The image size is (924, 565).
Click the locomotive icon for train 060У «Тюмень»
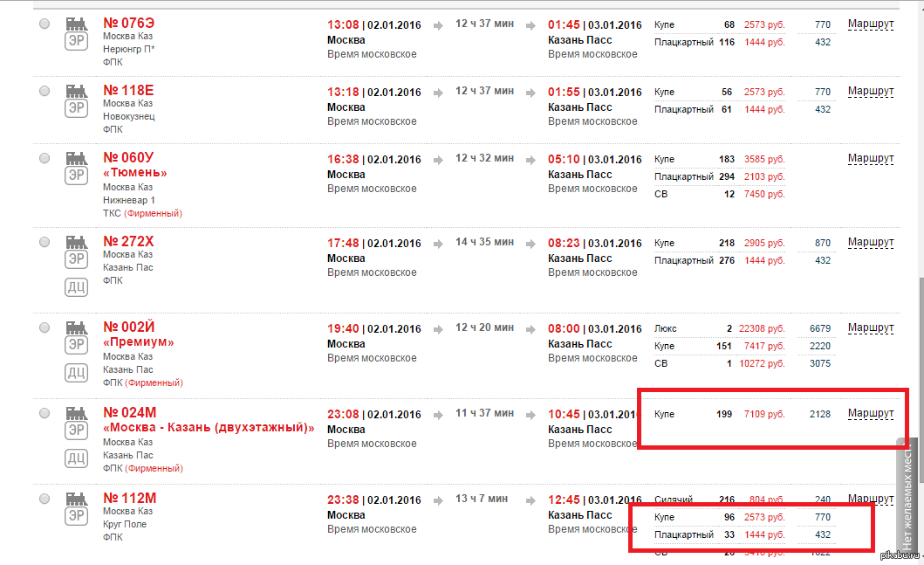pos(77,157)
